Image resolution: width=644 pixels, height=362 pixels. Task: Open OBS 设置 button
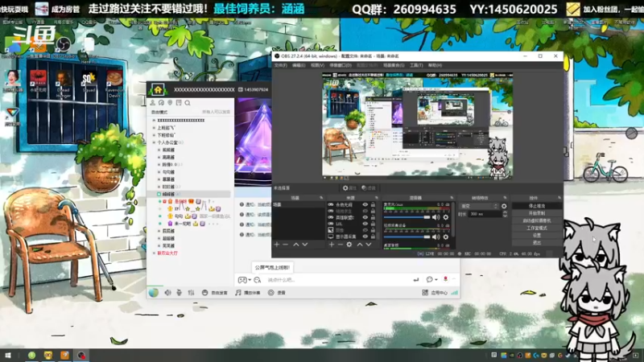pos(536,236)
